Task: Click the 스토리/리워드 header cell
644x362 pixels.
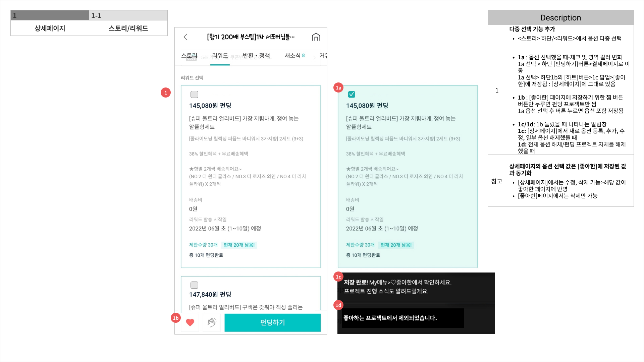Action: click(x=128, y=28)
